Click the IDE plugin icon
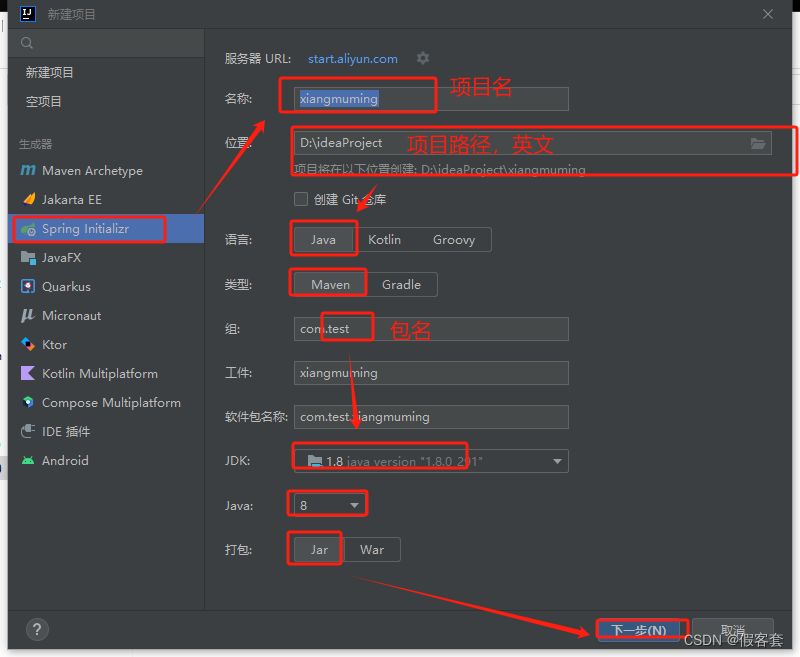Image resolution: width=800 pixels, height=657 pixels. [28, 431]
